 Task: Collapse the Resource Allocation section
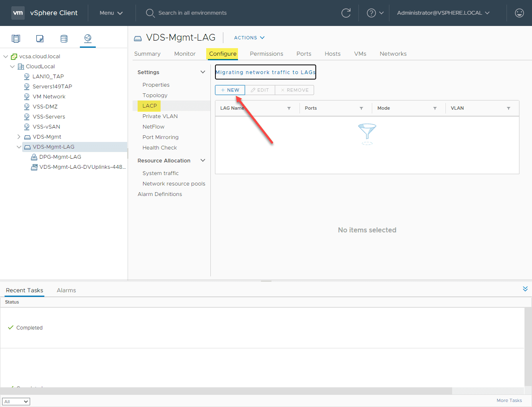tap(203, 160)
